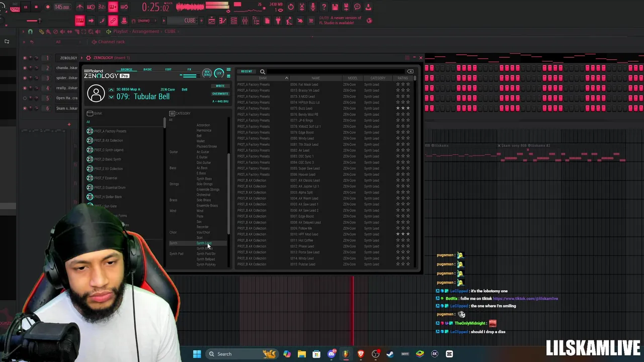
Task: Click the newer version of FL Studio notice
Action: 340,20
